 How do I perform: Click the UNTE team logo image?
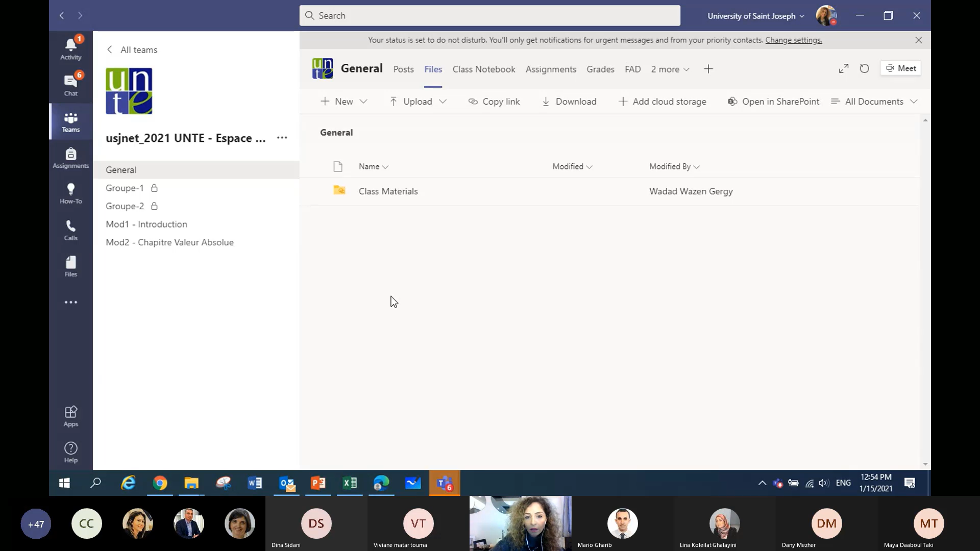[129, 91]
